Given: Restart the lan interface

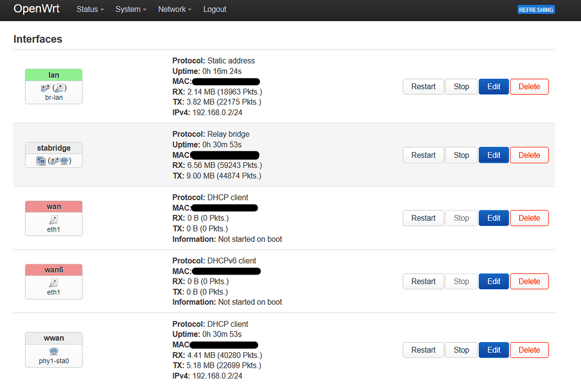Looking at the screenshot, I should 423,86.
